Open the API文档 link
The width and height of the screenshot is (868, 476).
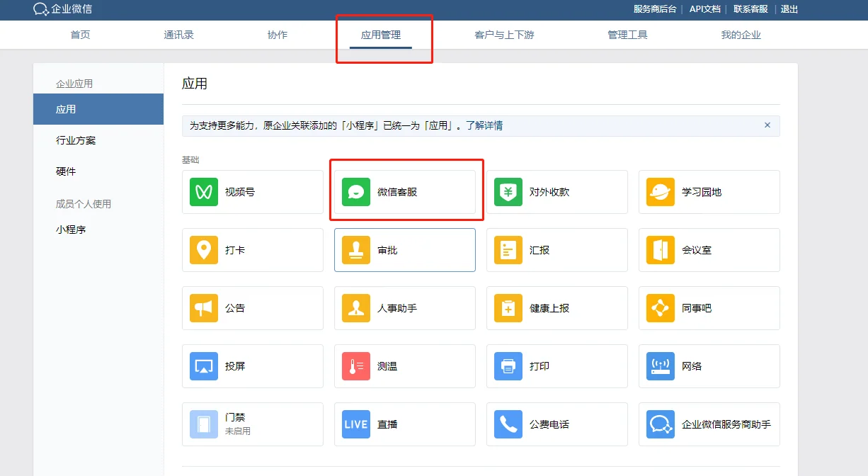coord(705,9)
